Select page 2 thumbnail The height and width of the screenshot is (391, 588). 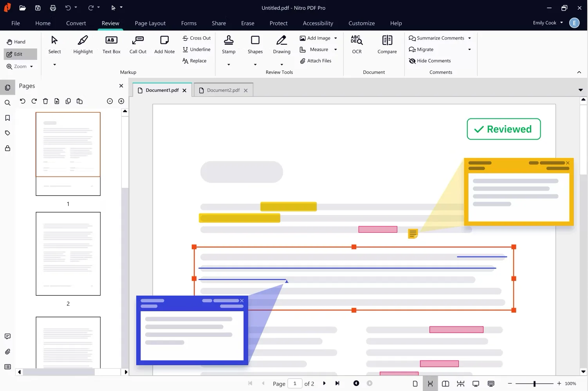pos(68,254)
